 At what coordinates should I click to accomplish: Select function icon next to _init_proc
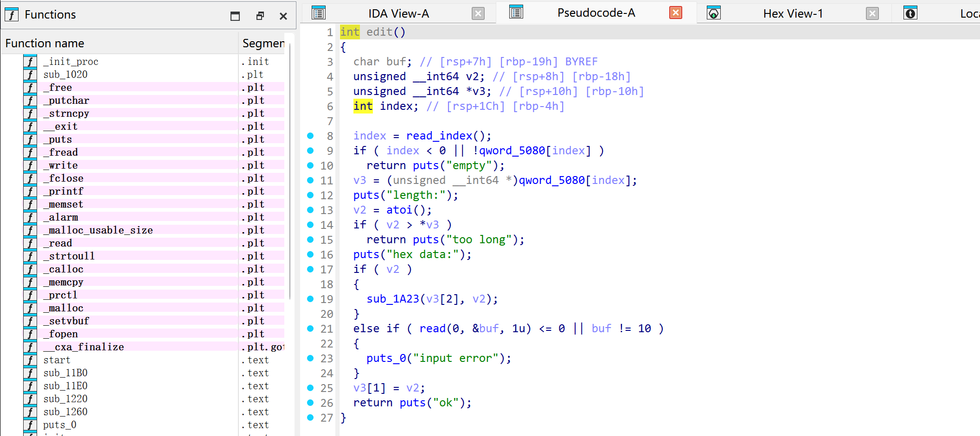30,62
